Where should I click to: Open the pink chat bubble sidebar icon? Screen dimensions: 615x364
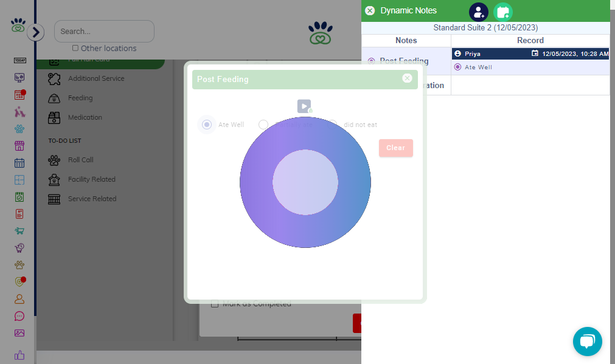[x=19, y=316]
